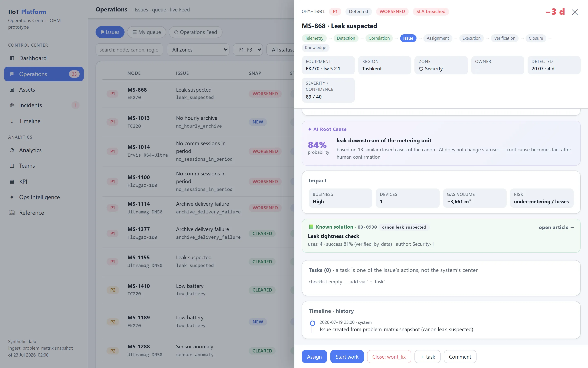Focus the search node, canon, region field

[129, 50]
